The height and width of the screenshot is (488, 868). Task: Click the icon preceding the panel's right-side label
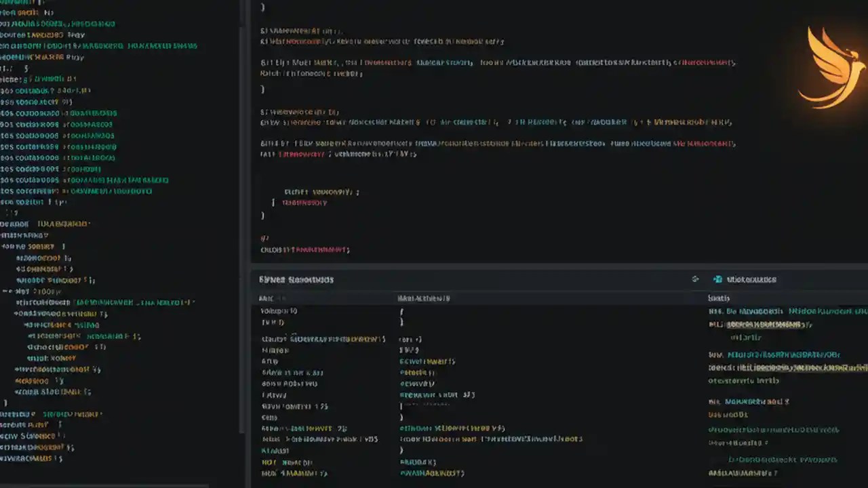[717, 279]
